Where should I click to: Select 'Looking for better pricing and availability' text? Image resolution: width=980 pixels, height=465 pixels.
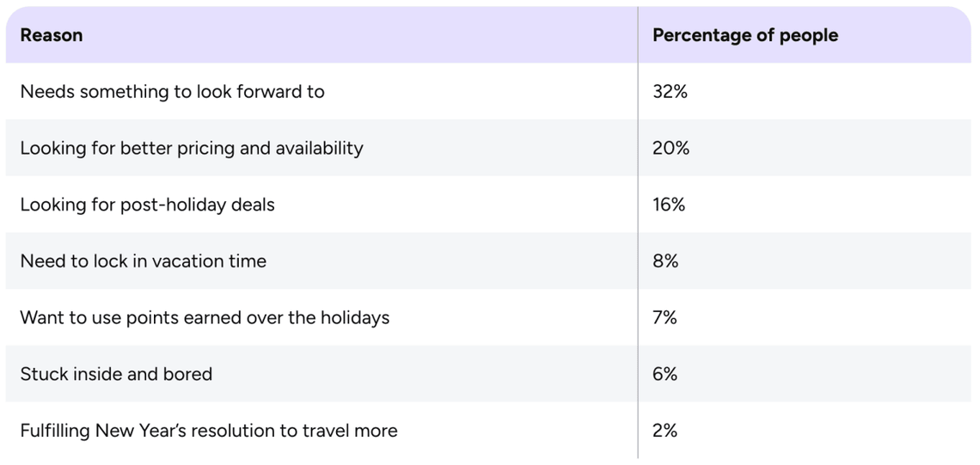[x=191, y=148]
